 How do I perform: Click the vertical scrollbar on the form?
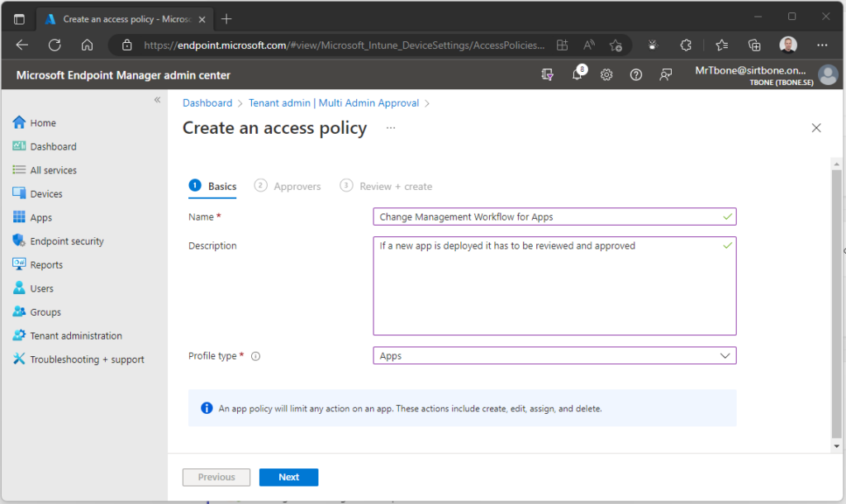(836, 304)
